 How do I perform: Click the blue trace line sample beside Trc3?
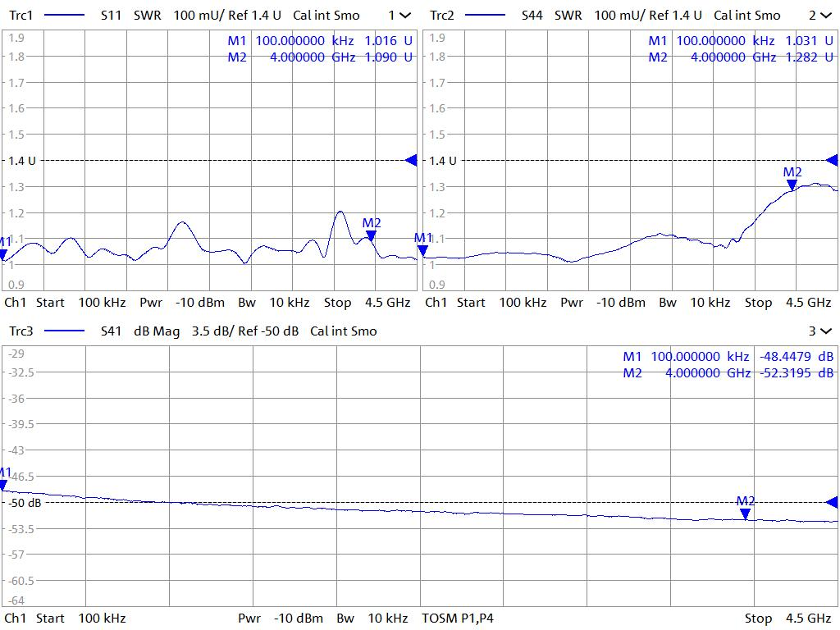point(63,331)
